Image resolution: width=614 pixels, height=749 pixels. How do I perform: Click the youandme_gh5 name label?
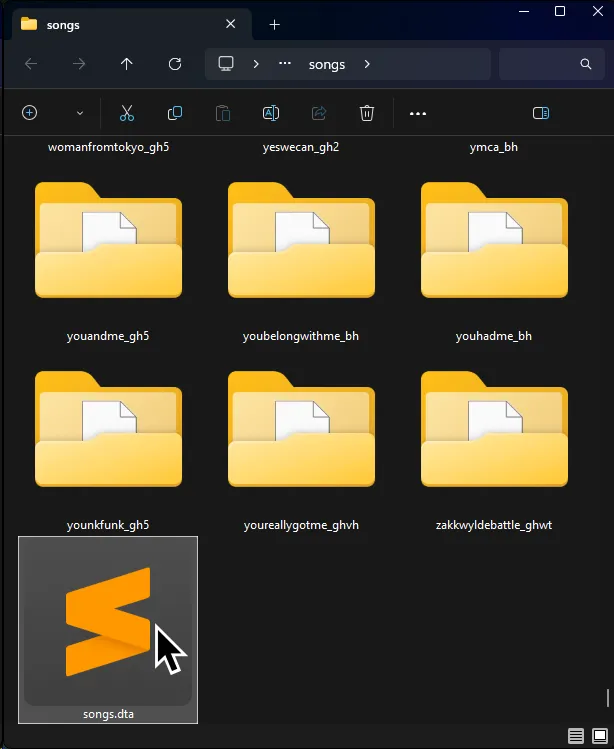(108, 336)
